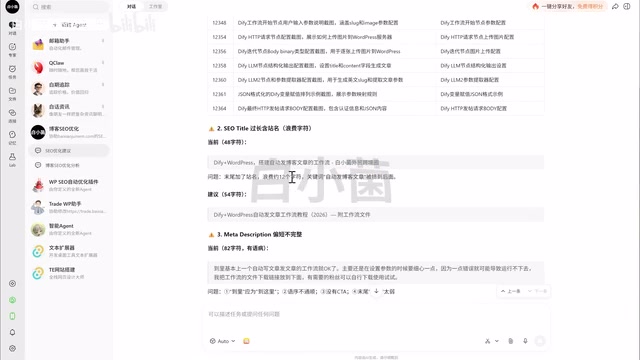This screenshot has height=360, width=640.
Task: Open the 白话资讯 agent with dog avatar
Action: tap(69, 110)
